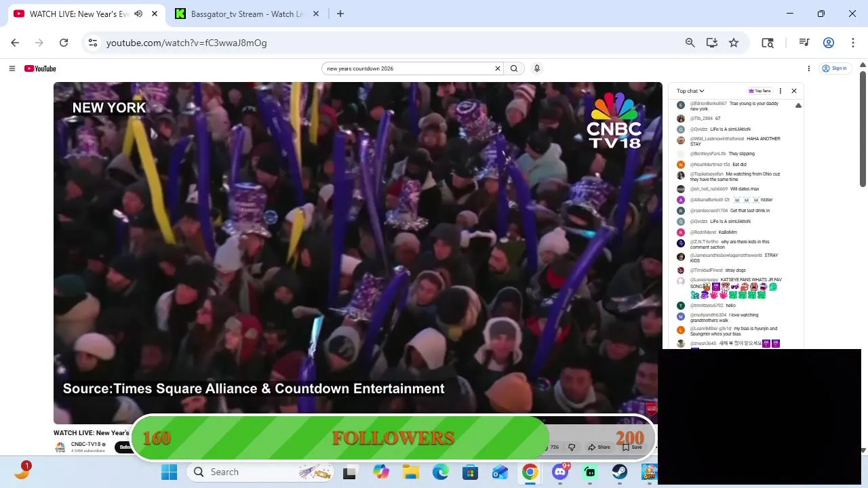The width and height of the screenshot is (868, 488).
Task: Click chat user @Topkatseyefan
Action: (x=707, y=174)
